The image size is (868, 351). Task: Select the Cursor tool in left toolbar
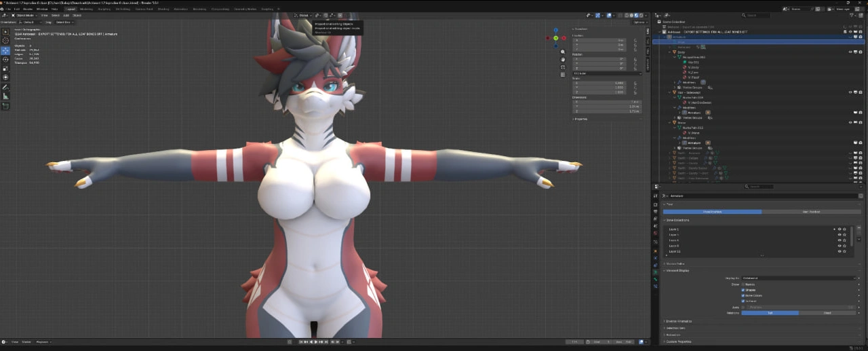[5, 41]
